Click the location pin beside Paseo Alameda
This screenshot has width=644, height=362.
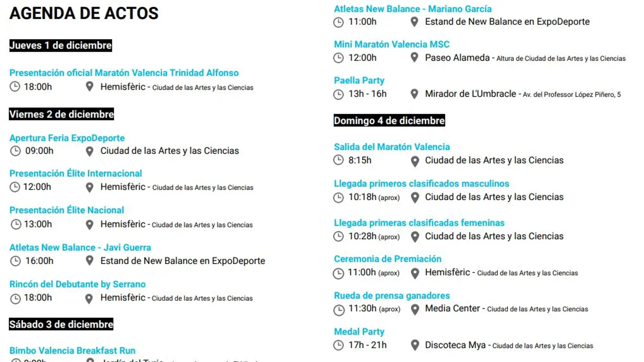tap(414, 57)
